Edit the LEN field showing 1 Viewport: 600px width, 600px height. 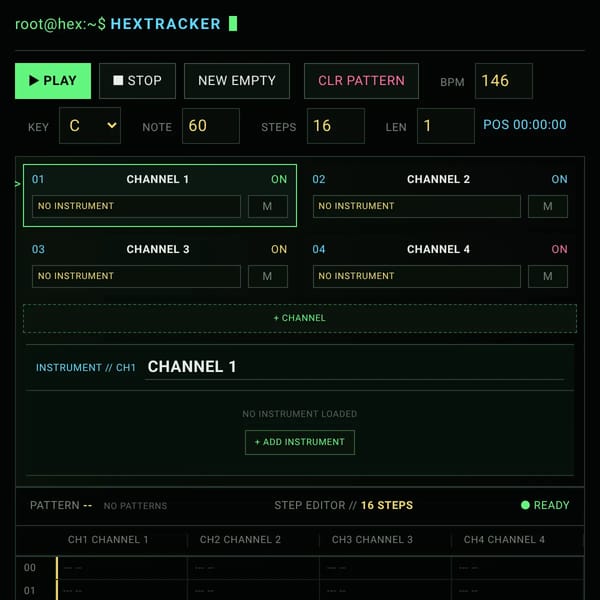coord(446,126)
